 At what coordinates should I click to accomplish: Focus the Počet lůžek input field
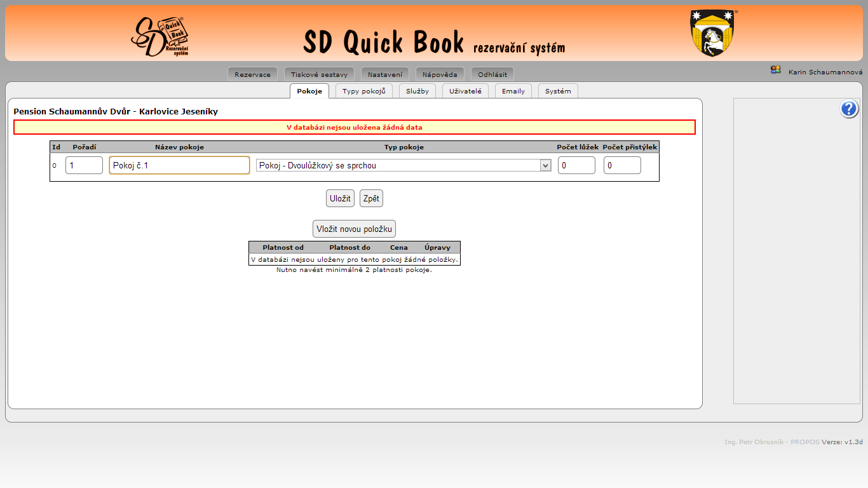pos(577,165)
